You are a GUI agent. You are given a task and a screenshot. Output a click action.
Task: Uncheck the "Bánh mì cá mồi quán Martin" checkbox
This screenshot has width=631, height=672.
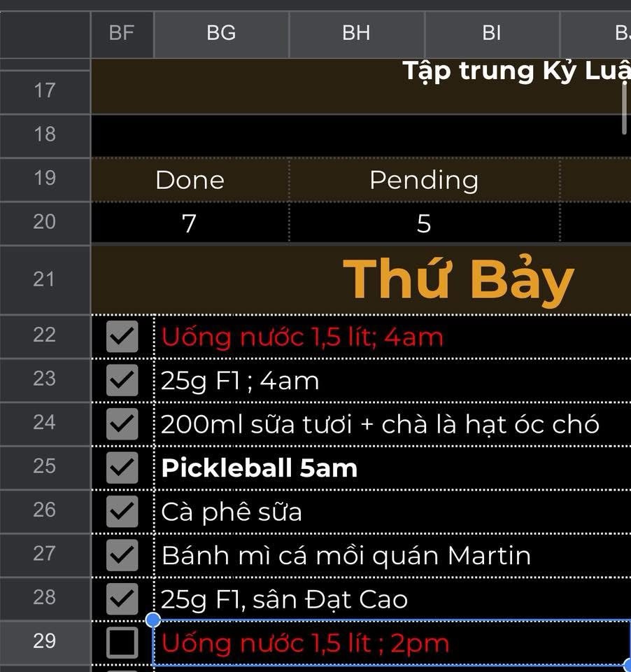click(122, 555)
